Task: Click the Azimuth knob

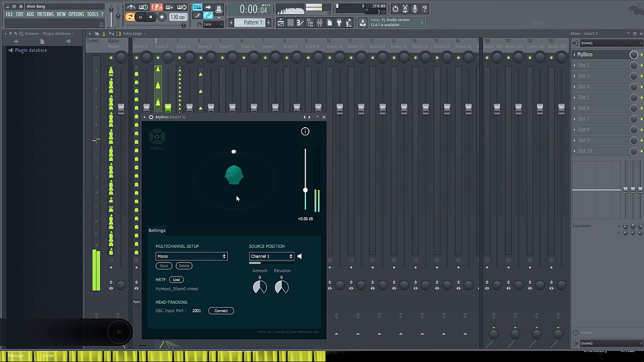Action: pyautogui.click(x=260, y=287)
